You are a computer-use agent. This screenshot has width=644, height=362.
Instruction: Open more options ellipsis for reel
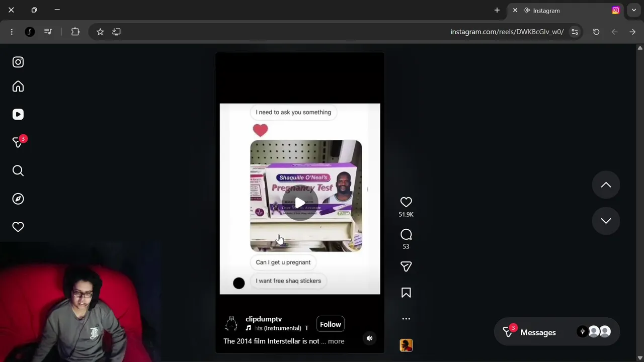tap(406, 319)
